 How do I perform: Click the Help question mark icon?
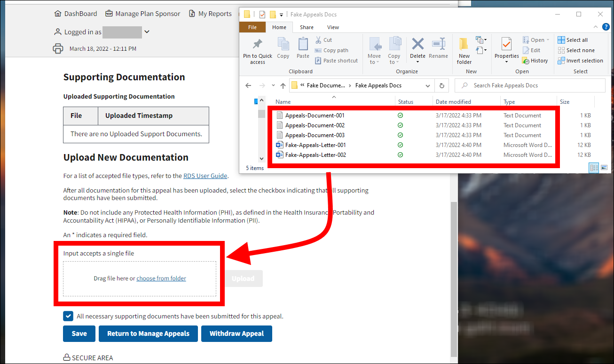tap(606, 27)
